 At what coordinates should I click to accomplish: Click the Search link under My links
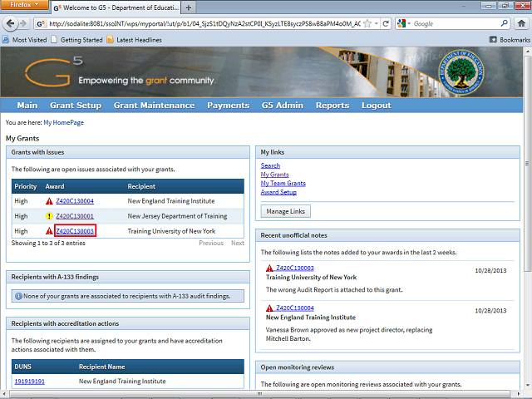[x=270, y=165]
